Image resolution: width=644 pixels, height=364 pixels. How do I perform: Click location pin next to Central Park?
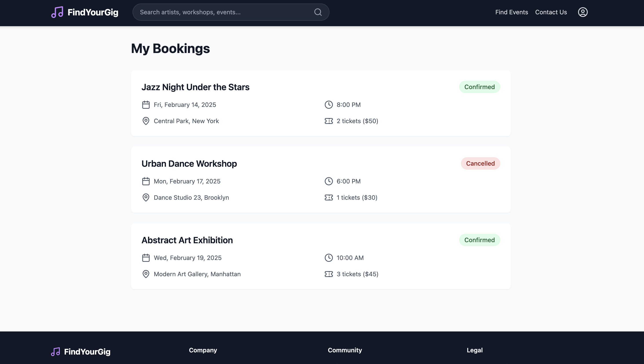coord(146,121)
